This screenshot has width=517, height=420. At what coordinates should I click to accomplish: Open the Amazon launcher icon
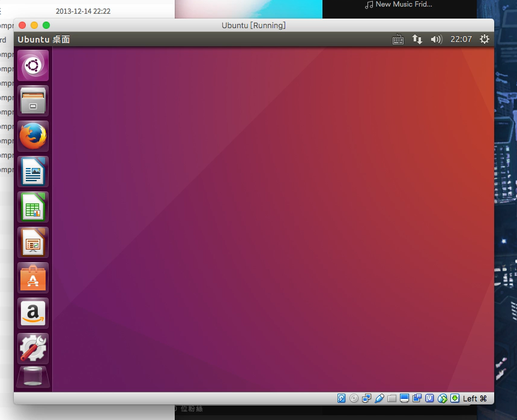click(x=33, y=313)
